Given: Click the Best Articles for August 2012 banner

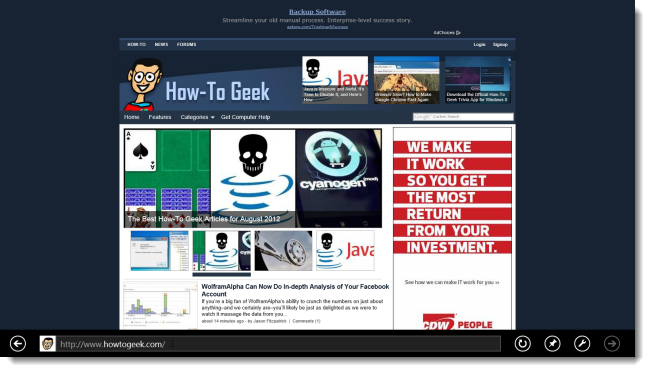Looking at the screenshot, I should click(253, 178).
